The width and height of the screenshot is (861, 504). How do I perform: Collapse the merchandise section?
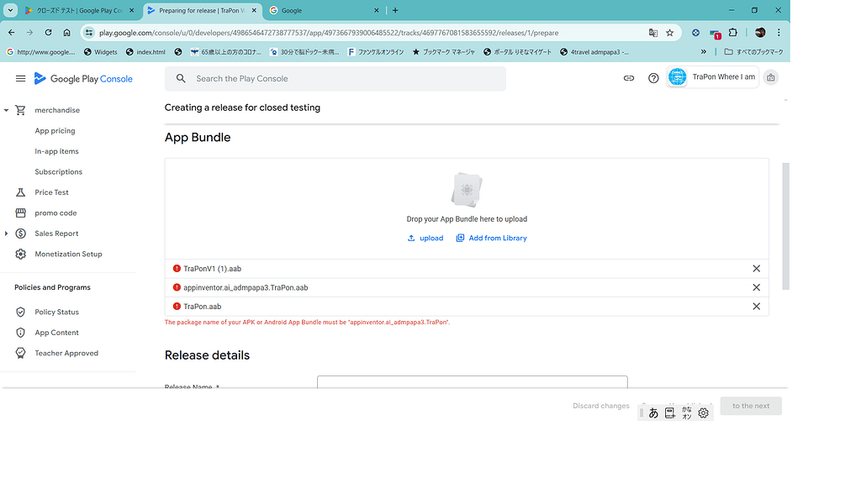(7, 110)
